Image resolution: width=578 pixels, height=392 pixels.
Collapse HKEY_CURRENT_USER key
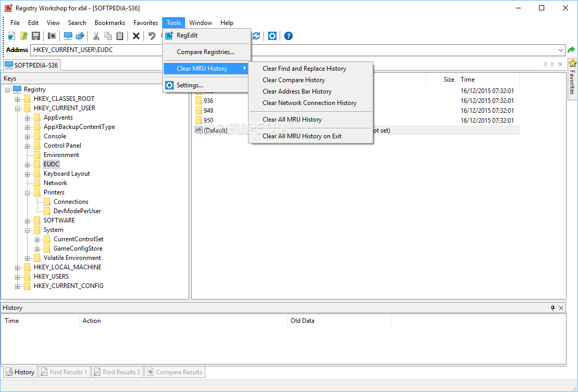17,109
